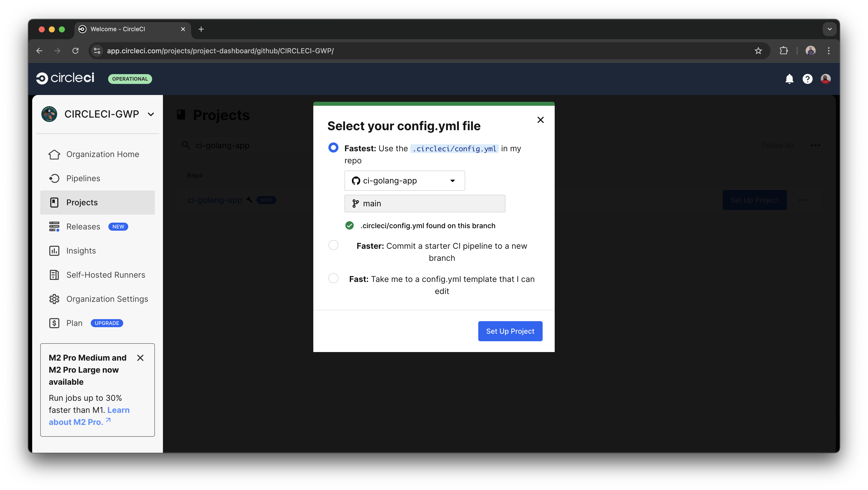868x490 pixels.
Task: Click the Pipelines sidebar icon
Action: click(54, 178)
